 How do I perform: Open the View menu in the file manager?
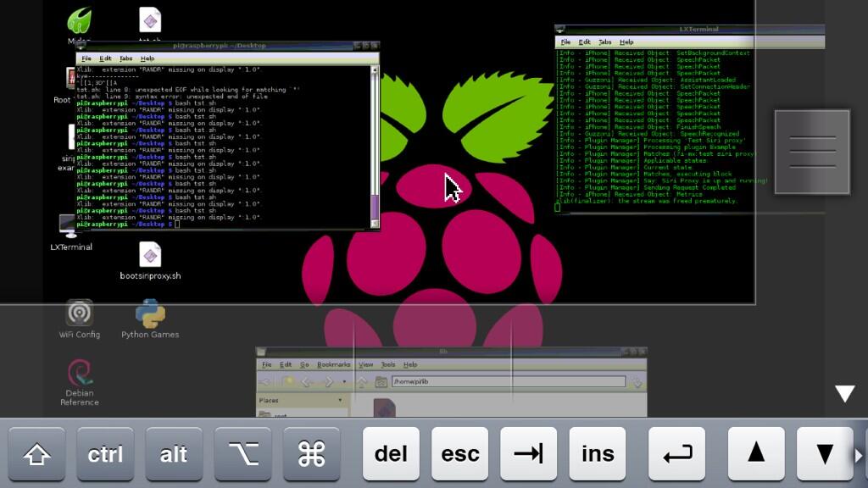pos(366,364)
